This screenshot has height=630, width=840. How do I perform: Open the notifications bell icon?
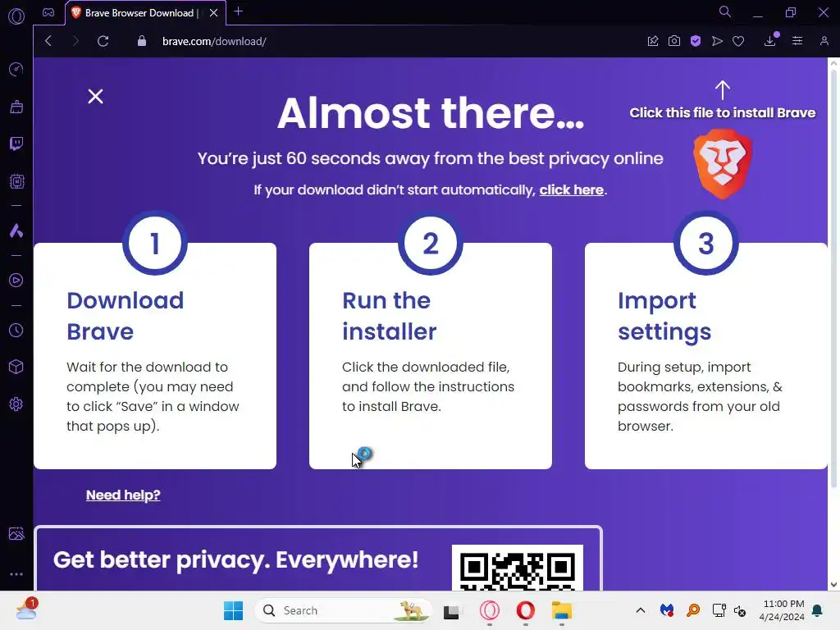818,610
